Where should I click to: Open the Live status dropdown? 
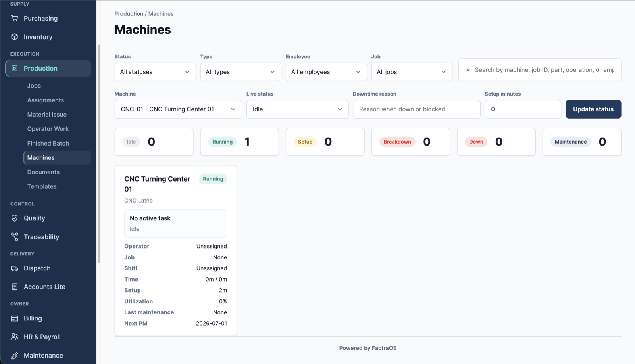pos(297,109)
